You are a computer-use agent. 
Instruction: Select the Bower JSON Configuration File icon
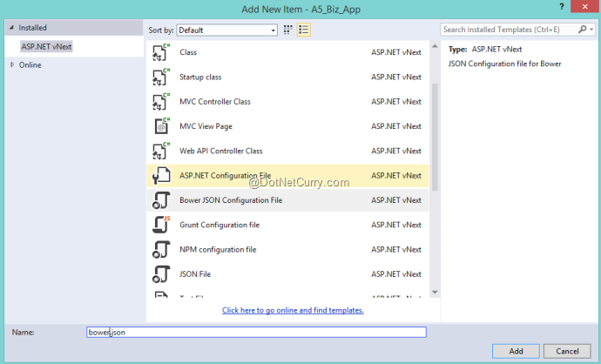pos(161,200)
